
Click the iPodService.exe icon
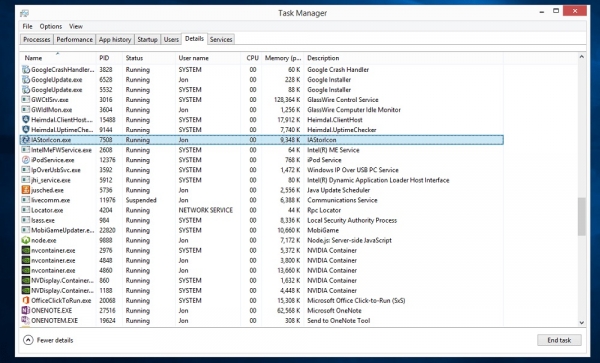coord(26,160)
